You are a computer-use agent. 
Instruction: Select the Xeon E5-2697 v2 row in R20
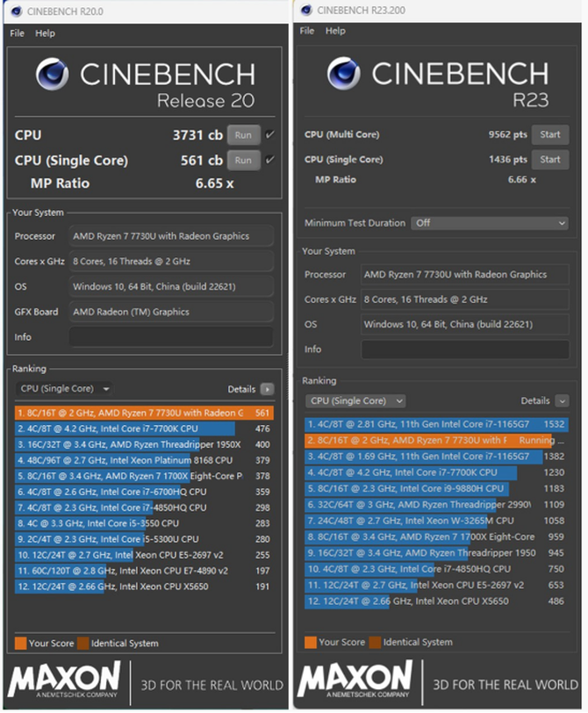144,555
